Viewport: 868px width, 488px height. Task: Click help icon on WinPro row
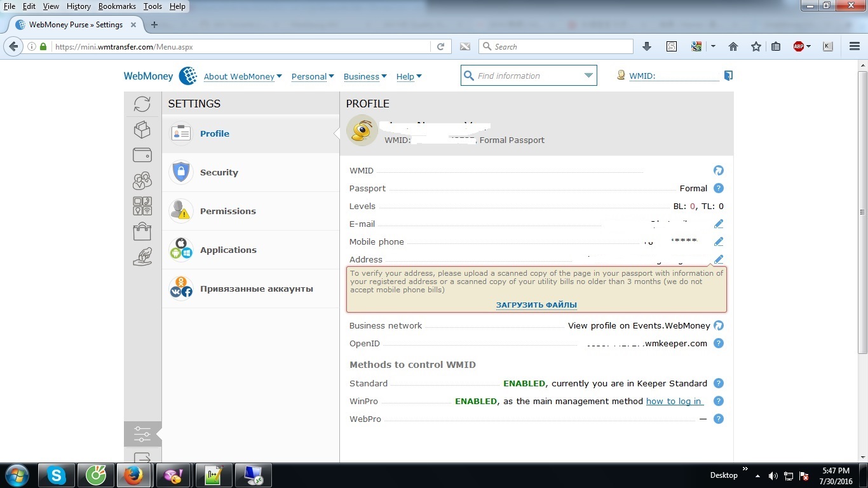tap(719, 401)
